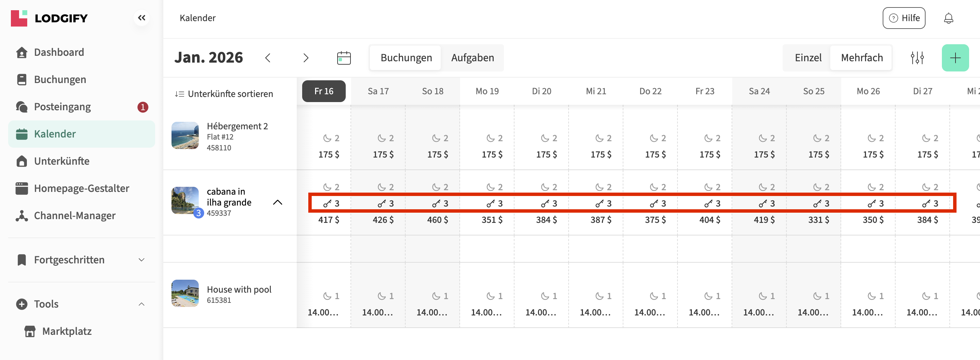Image resolution: width=980 pixels, height=360 pixels.
Task: Open the House with pool thumbnail
Action: pos(185,293)
